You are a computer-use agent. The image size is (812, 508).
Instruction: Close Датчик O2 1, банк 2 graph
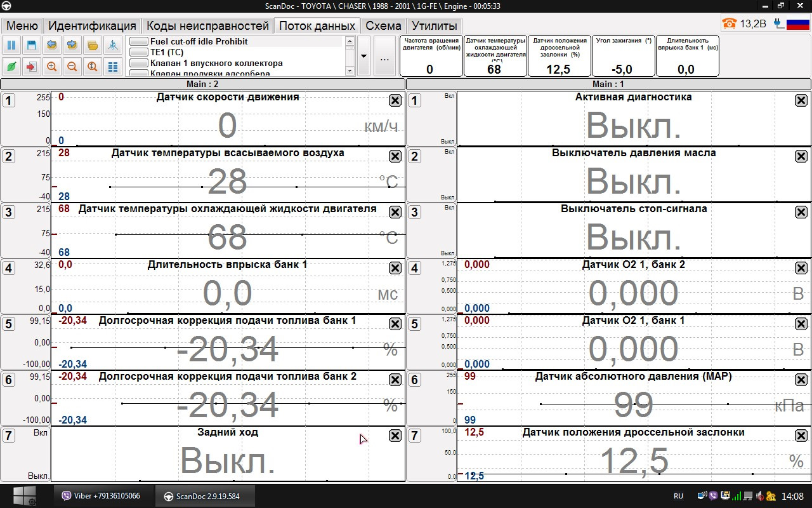click(801, 268)
